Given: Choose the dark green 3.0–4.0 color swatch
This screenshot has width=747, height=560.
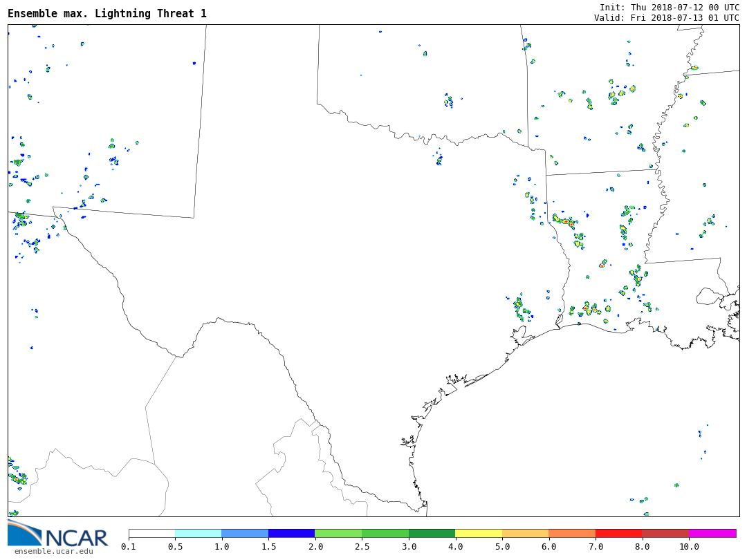Looking at the screenshot, I should click(432, 534).
